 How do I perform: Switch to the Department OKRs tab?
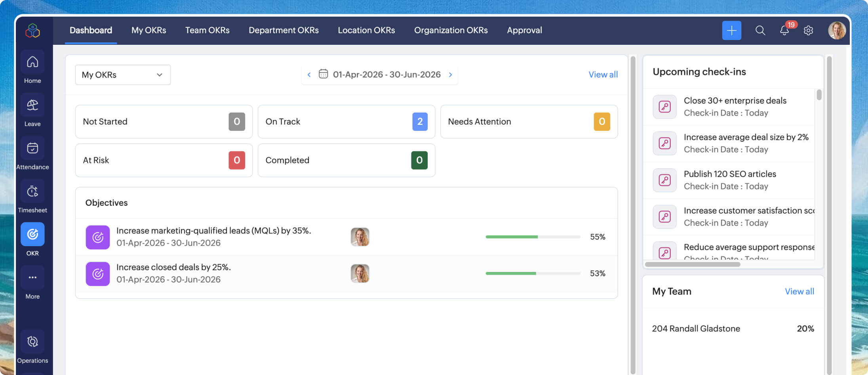tap(284, 30)
